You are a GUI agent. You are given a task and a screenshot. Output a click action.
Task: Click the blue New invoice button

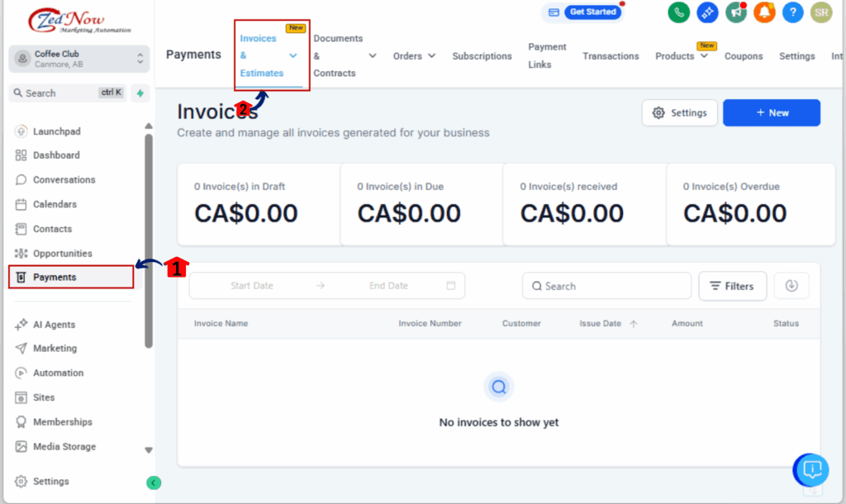[772, 112]
